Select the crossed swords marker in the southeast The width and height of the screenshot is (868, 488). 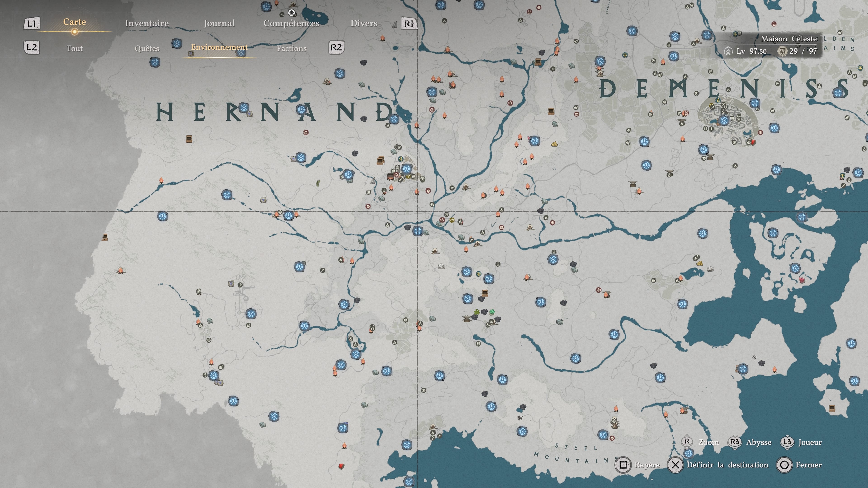pos(755,357)
